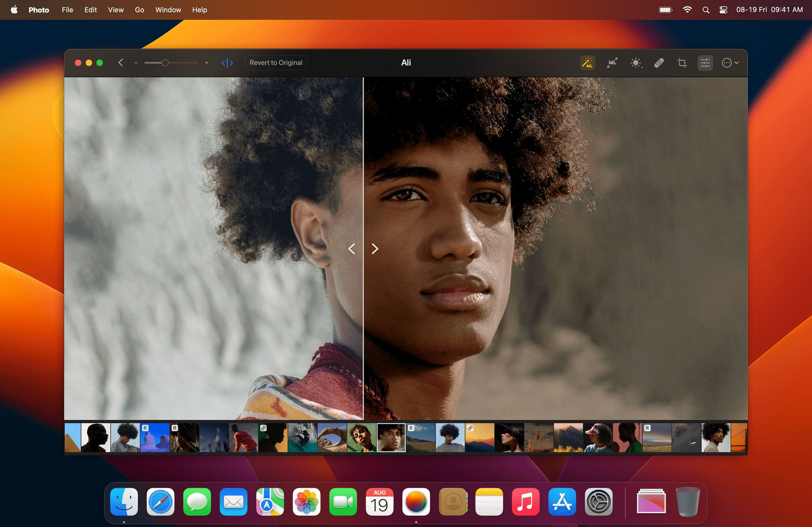The image size is (812, 527).
Task: Click the Crop tool icon
Action: tap(682, 63)
